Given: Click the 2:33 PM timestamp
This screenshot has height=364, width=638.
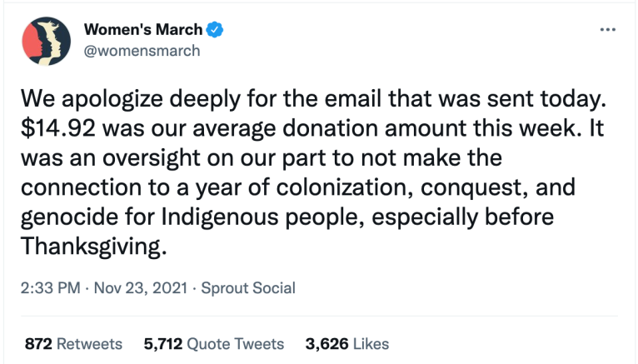Looking at the screenshot, I should [x=50, y=288].
